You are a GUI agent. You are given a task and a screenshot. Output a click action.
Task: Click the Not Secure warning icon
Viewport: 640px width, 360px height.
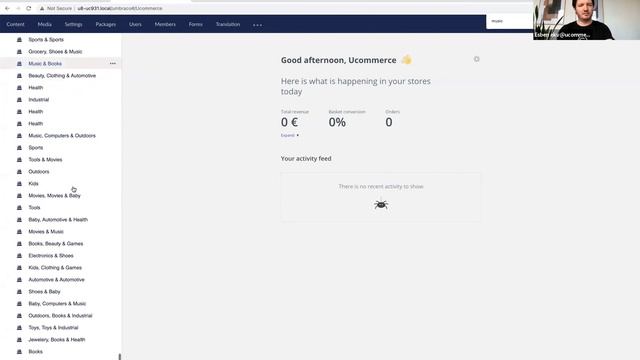(x=42, y=8)
